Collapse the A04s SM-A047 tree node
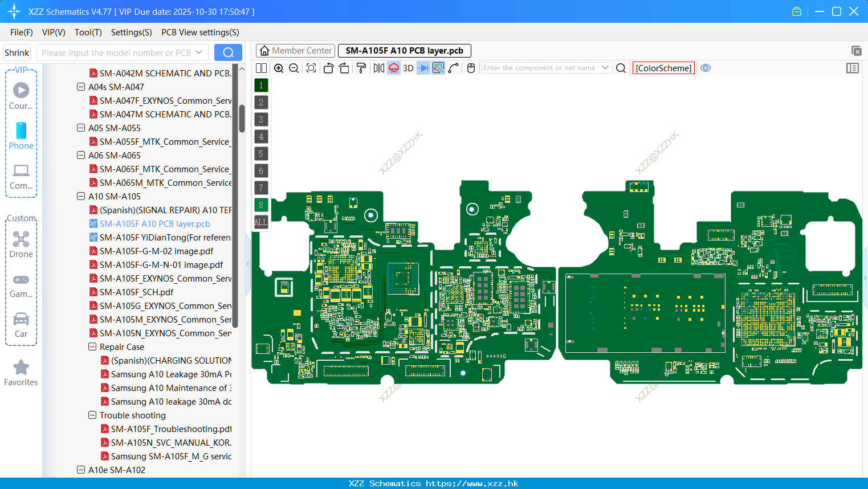The image size is (868, 489). point(81,87)
